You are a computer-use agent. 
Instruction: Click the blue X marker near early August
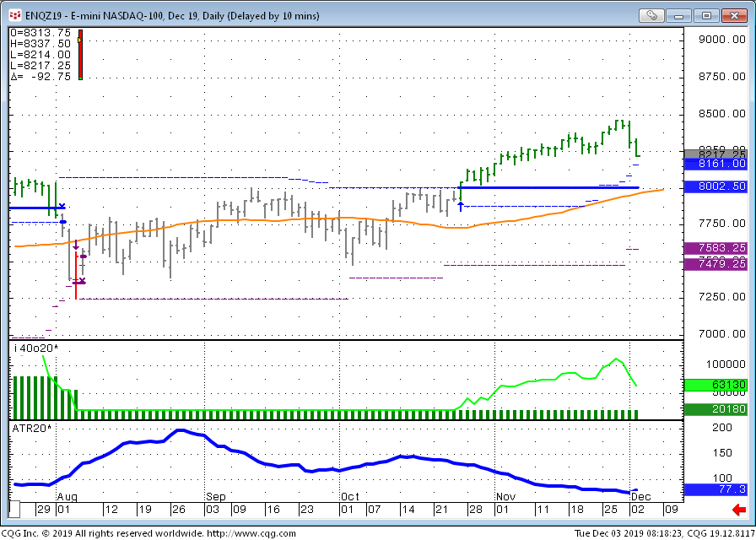point(62,207)
